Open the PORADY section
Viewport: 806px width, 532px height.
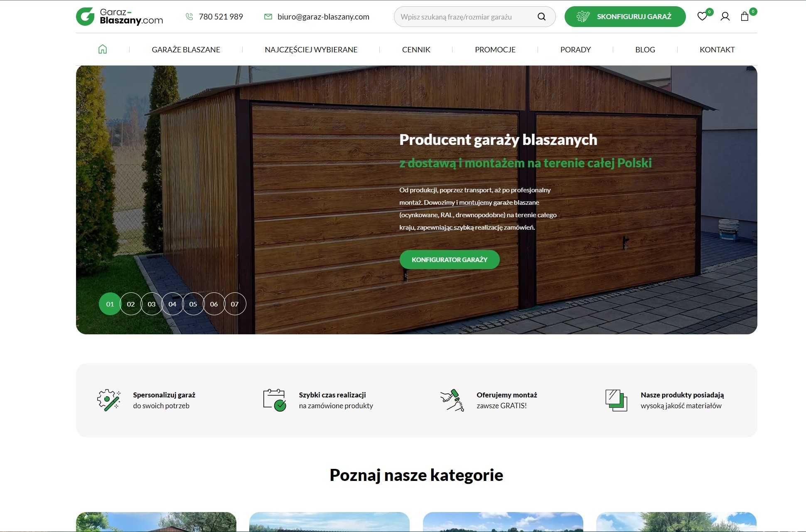575,49
